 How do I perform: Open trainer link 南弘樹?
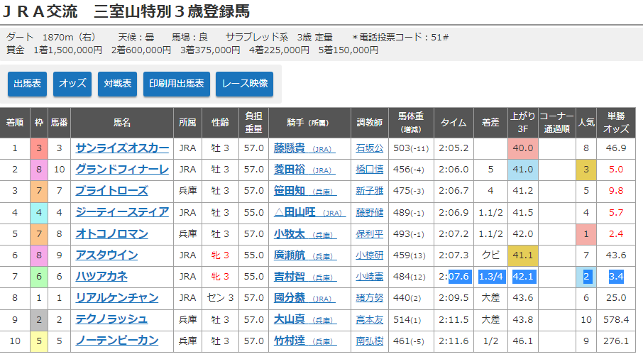[370, 341]
